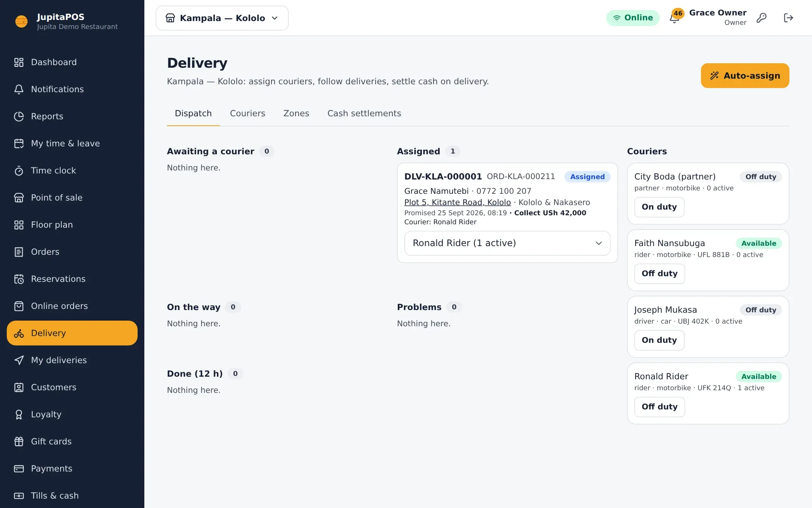The image size is (812, 508).
Task: Click the Assigned status badge on delivery card
Action: tap(587, 177)
